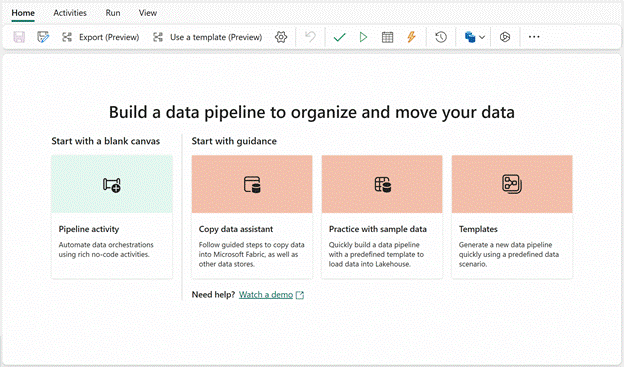Image resolution: width=624 pixels, height=367 pixels.
Task: Validate the pipeline with the checkmark icon
Action: click(339, 37)
